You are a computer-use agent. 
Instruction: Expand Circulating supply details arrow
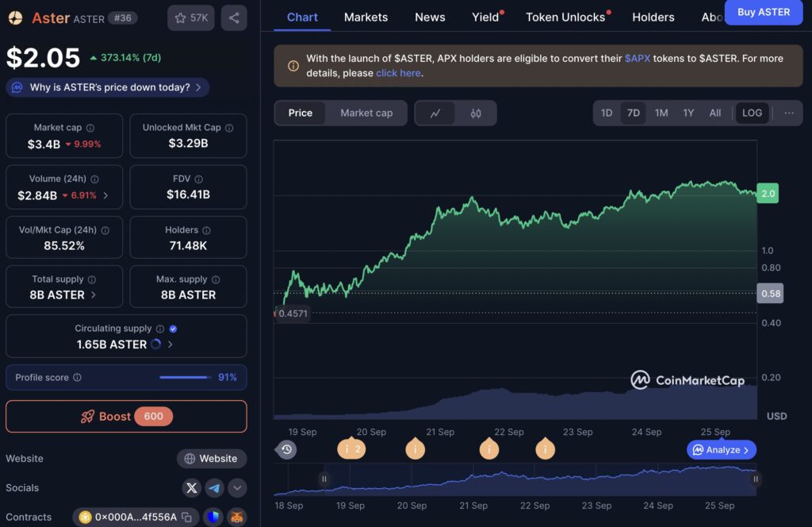(170, 344)
